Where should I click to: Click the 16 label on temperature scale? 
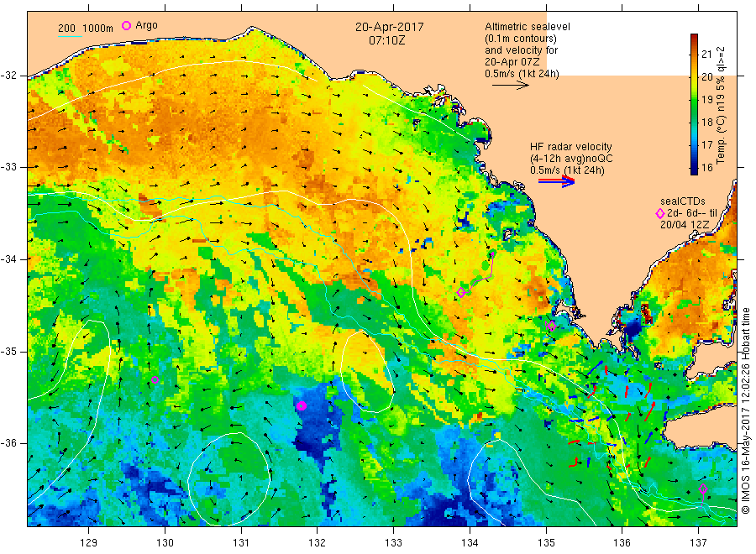[706, 167]
